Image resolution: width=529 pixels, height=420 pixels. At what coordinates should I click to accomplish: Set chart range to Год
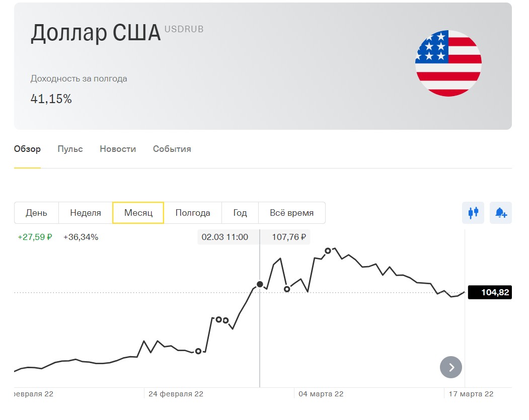pyautogui.click(x=240, y=213)
